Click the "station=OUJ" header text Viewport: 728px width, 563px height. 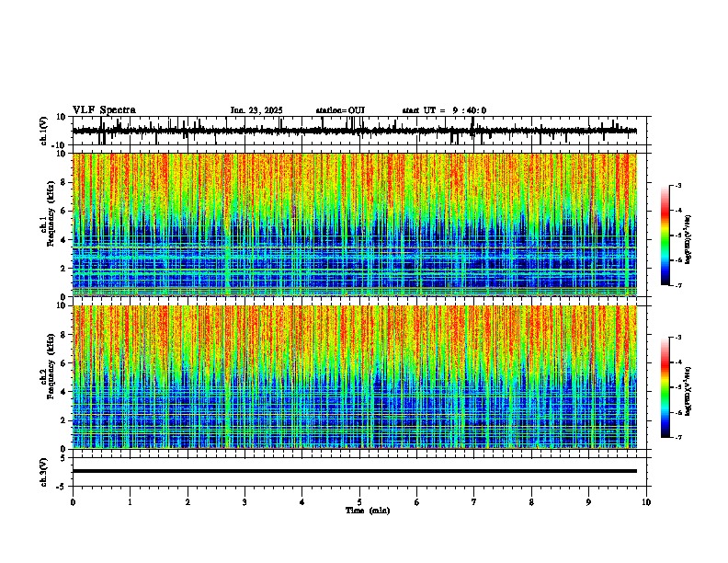coord(340,110)
